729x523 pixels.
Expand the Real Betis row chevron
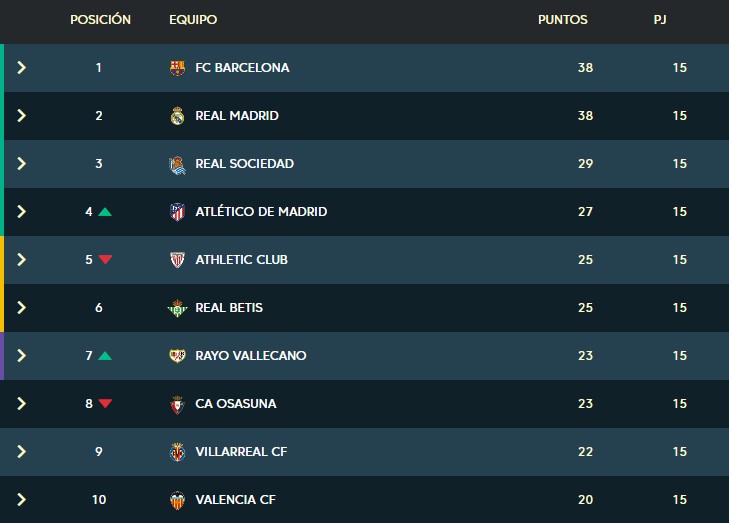point(22,308)
